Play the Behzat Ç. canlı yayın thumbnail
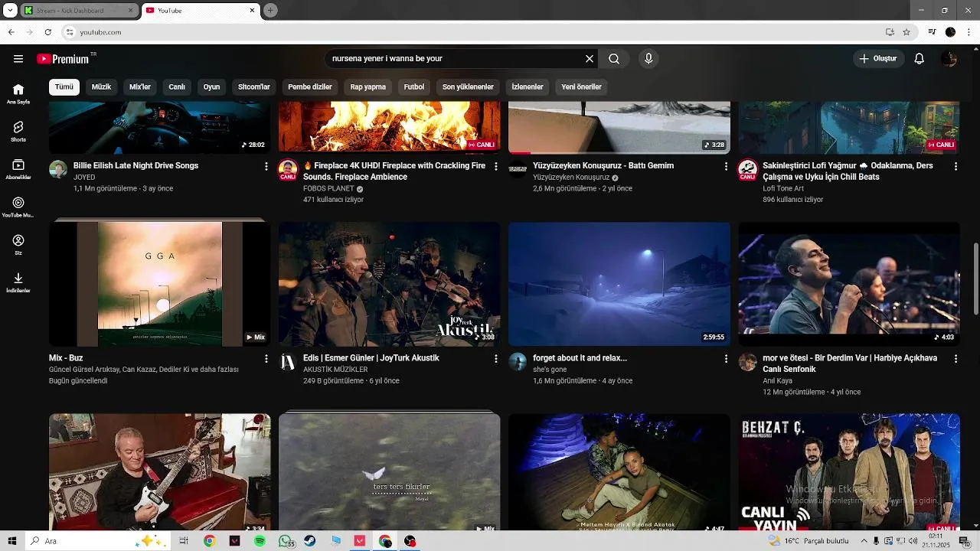The width and height of the screenshot is (980, 551). click(849, 472)
